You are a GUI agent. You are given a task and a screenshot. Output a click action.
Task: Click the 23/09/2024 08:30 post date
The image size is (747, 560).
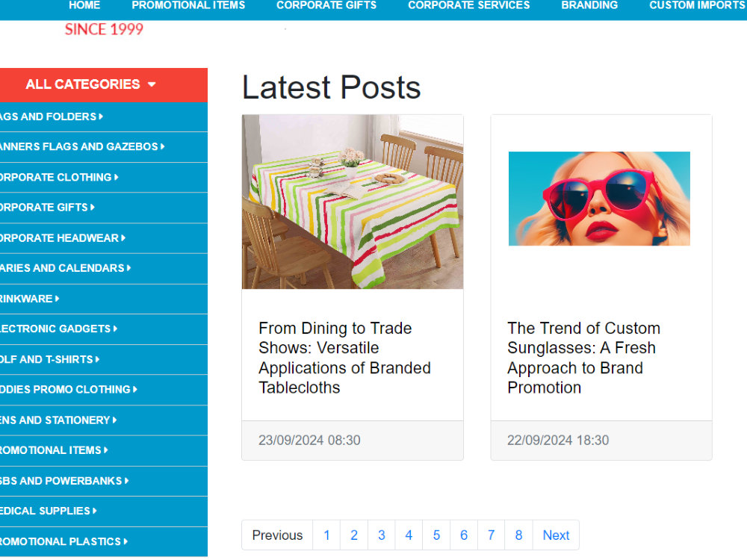point(309,440)
